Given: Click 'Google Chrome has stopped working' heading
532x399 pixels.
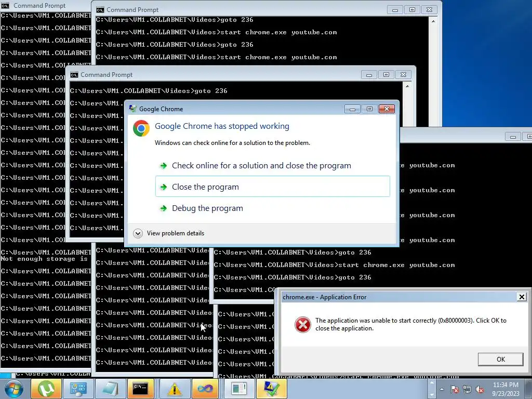Looking at the screenshot, I should (222, 126).
